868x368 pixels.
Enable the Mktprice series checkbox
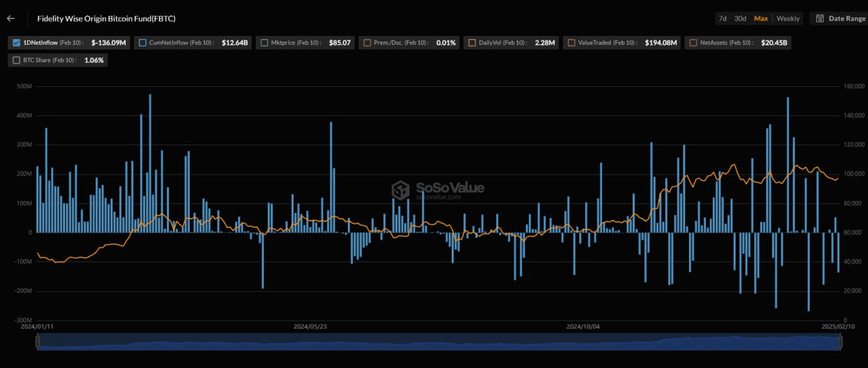264,43
